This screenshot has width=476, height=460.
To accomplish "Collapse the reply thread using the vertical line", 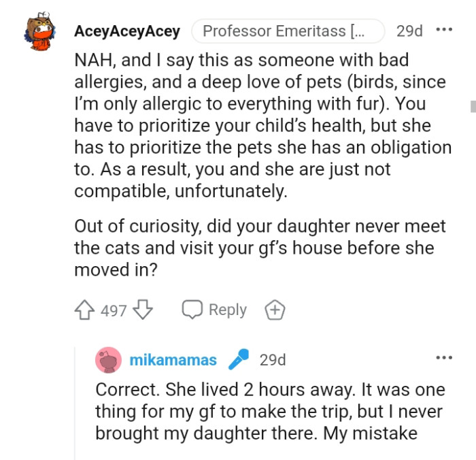I will (75, 401).
